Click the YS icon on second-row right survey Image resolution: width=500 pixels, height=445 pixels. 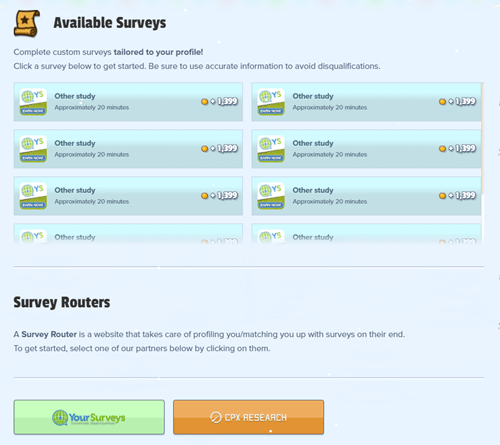[x=271, y=149]
